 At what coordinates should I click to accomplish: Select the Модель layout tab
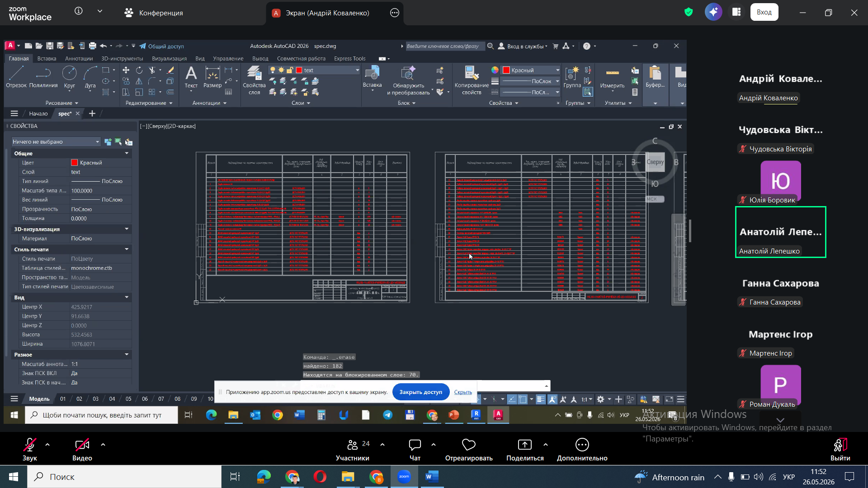[39, 399]
